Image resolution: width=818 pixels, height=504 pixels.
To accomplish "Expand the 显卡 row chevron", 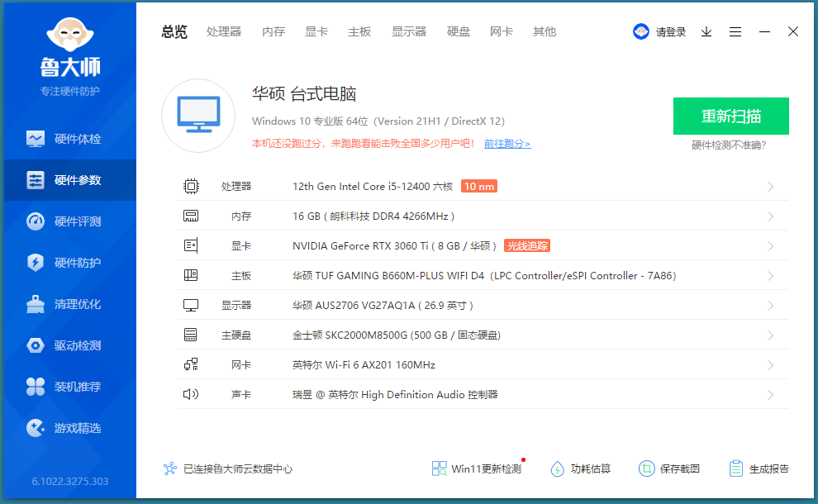I will 771,246.
